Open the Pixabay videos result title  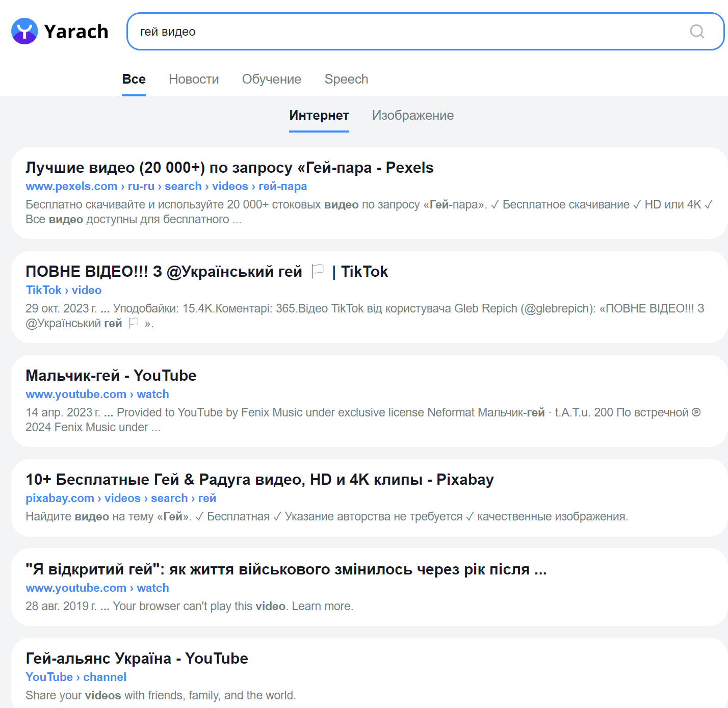[259, 480]
